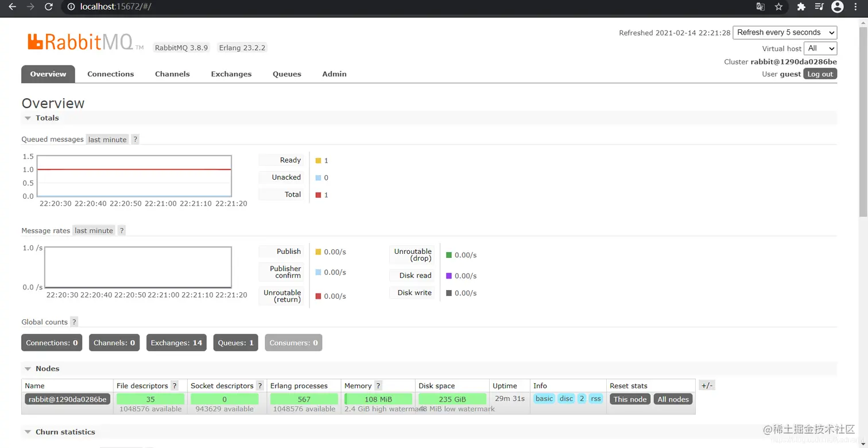Click the yellow Publish legend swatch
This screenshot has height=448, width=868.
click(318, 252)
